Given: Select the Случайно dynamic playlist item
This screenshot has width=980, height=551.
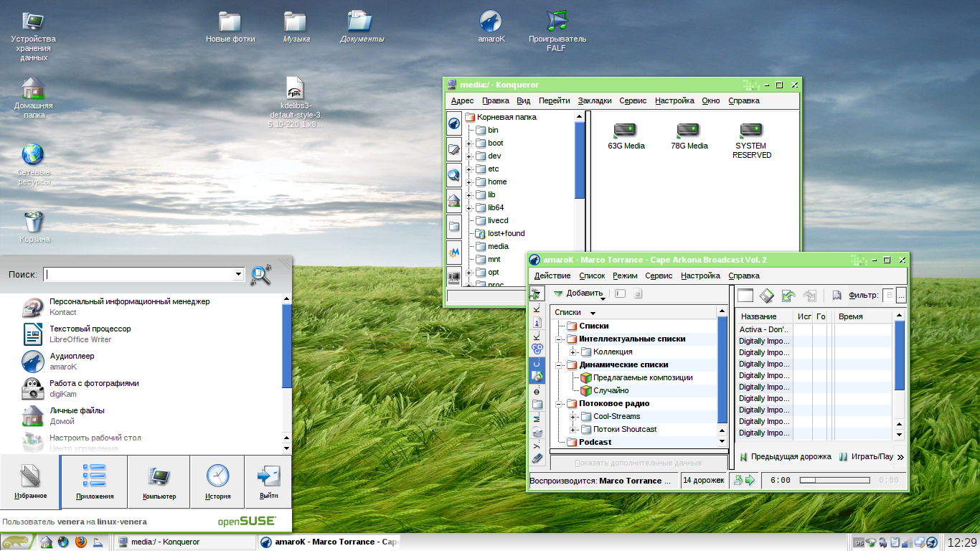Looking at the screenshot, I should 604,390.
